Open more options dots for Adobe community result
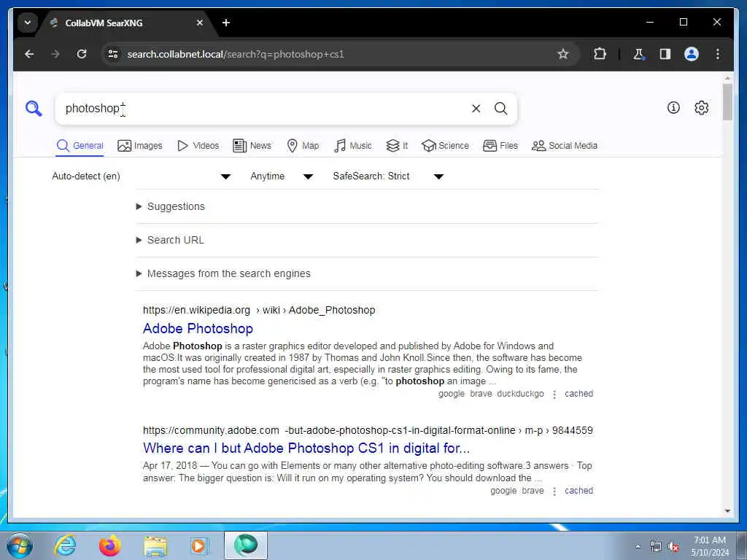 554,491
